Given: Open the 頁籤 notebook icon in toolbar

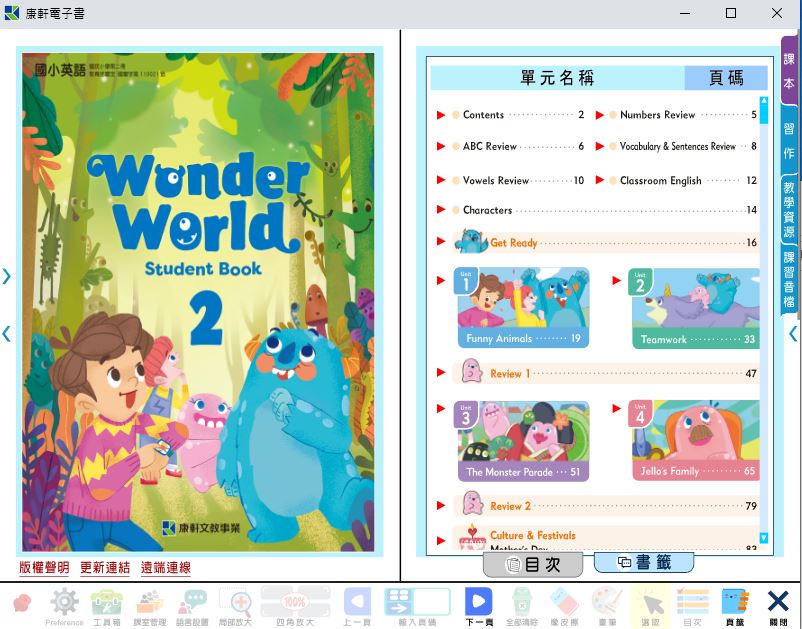Looking at the screenshot, I should pos(735,603).
